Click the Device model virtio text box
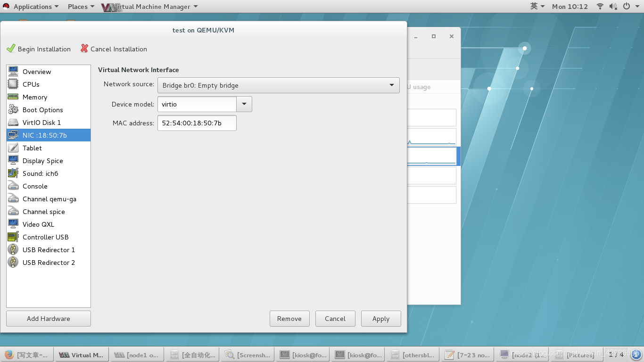The image size is (644, 362). (197, 104)
